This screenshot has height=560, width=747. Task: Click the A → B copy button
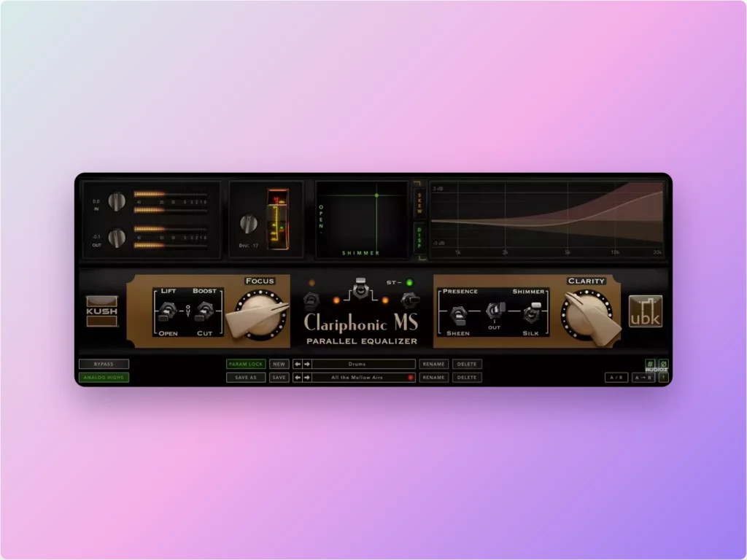tap(643, 378)
